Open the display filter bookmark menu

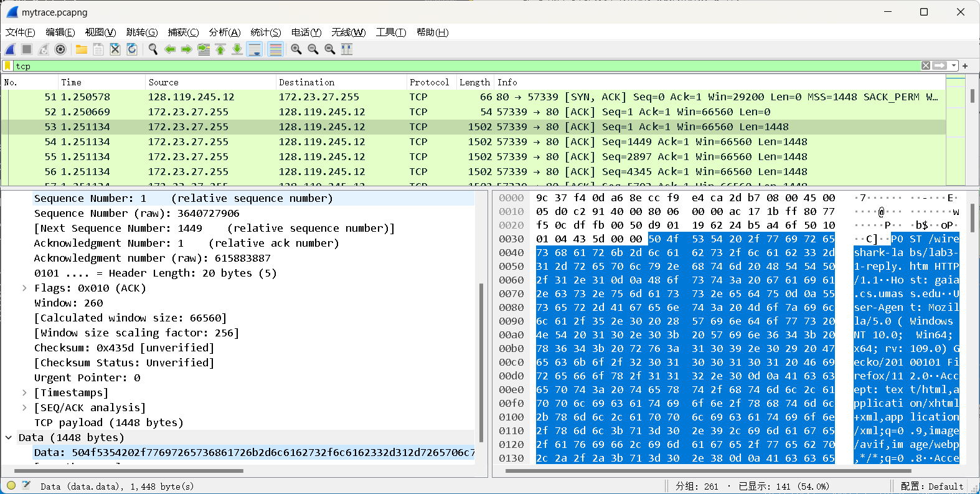click(7, 65)
